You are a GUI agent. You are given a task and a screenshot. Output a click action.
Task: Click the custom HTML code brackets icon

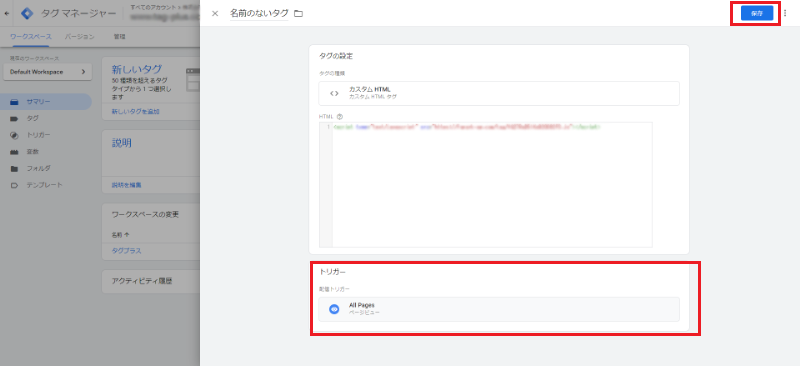pyautogui.click(x=334, y=93)
